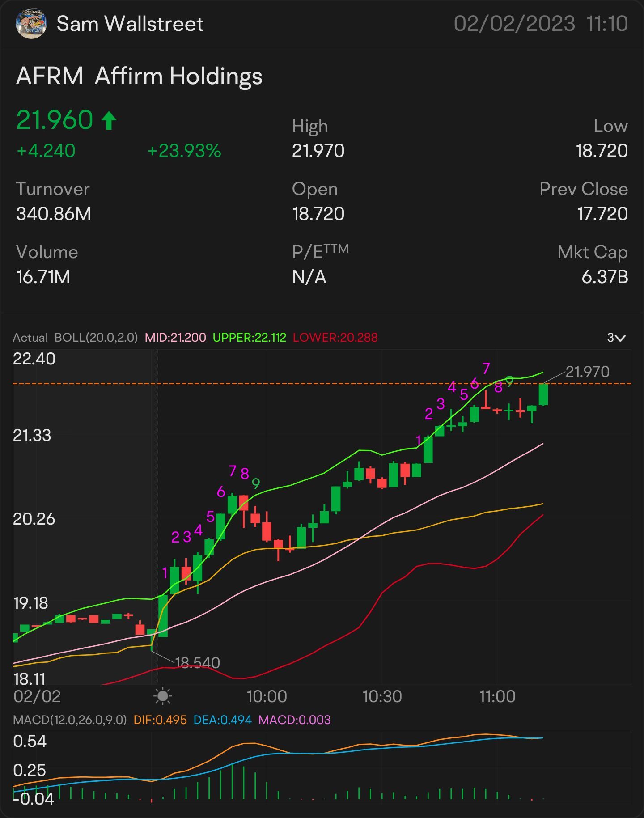Select the Mkt Cap value 6.37B
644x818 pixels.
[605, 277]
